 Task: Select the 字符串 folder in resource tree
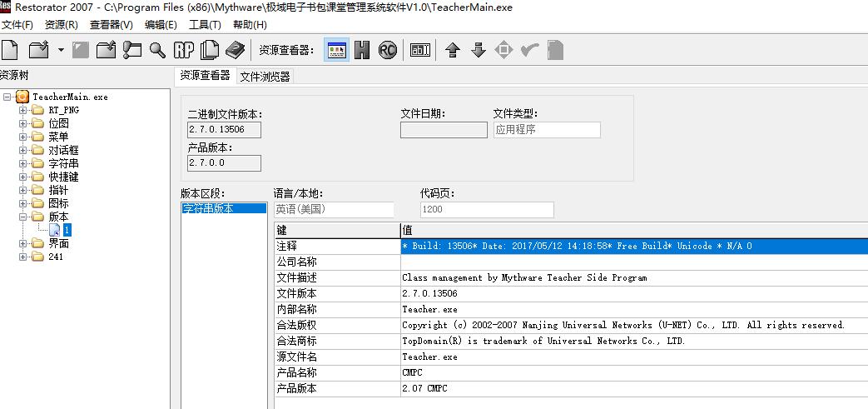[x=58, y=163]
